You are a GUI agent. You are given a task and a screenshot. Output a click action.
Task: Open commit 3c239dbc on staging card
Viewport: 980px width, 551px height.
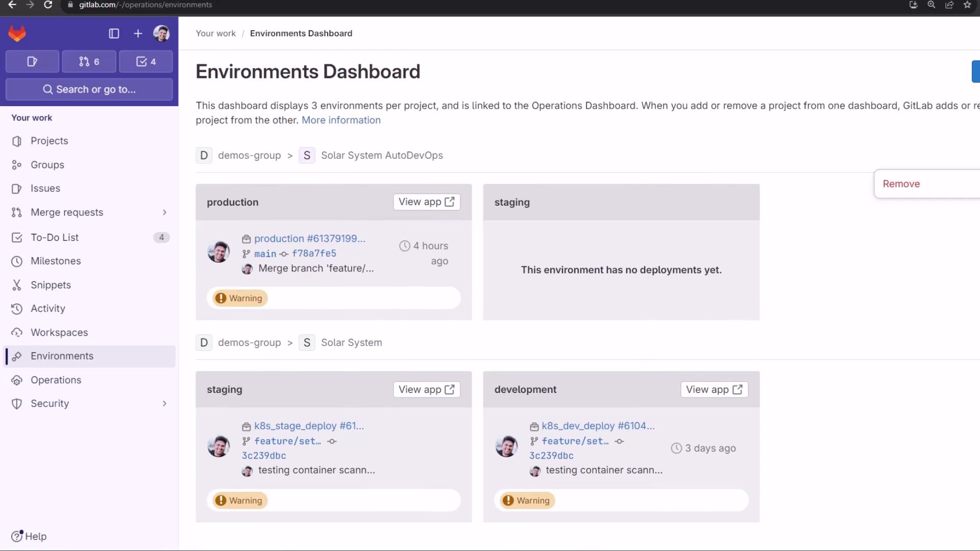tap(264, 456)
